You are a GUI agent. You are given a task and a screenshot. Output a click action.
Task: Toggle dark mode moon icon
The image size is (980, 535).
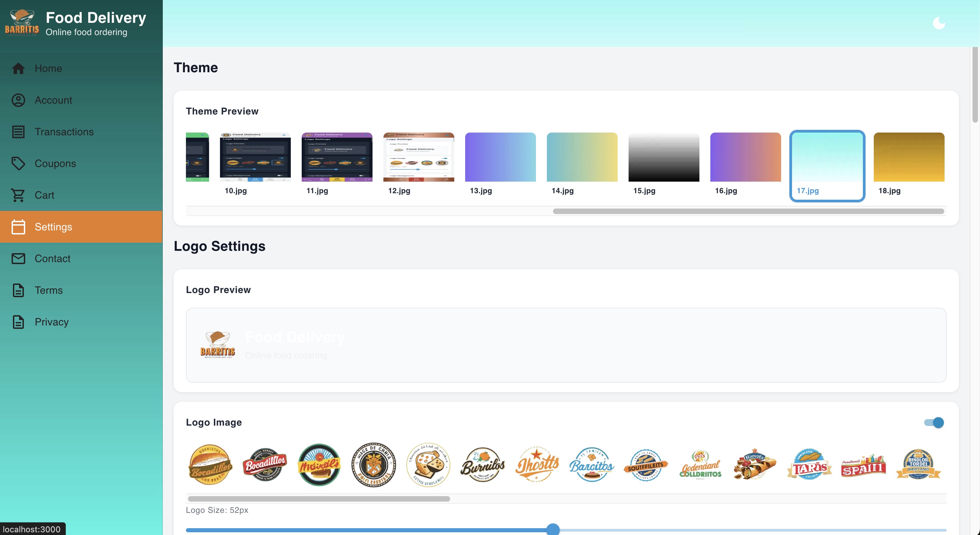pyautogui.click(x=938, y=23)
